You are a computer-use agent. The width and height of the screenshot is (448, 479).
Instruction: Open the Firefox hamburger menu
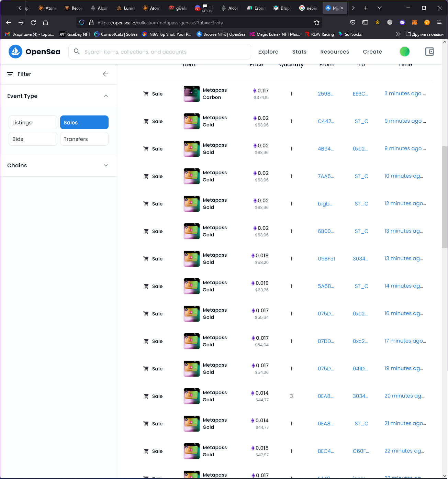click(x=439, y=23)
